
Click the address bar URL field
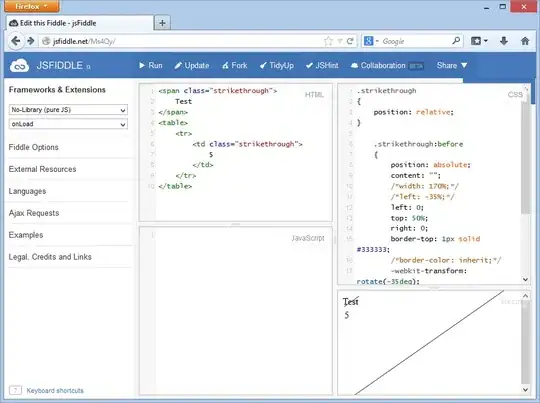coord(183,41)
